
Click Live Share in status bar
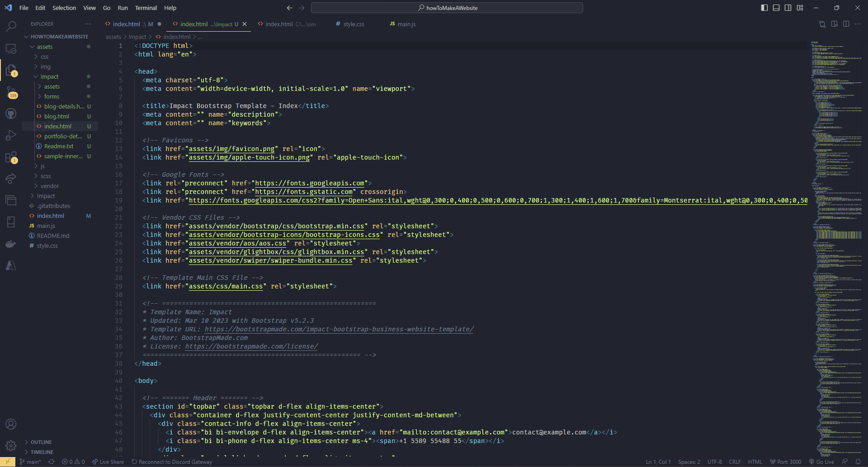click(108, 462)
